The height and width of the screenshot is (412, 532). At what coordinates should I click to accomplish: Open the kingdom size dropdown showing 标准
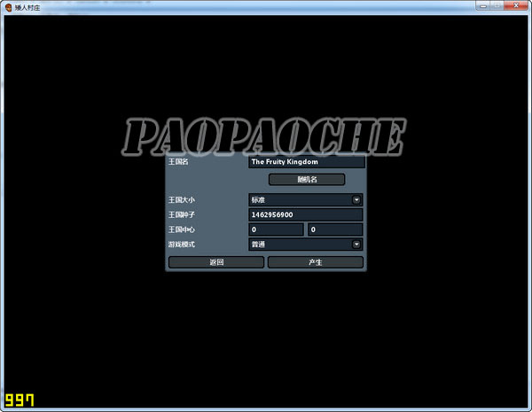pyautogui.click(x=305, y=200)
